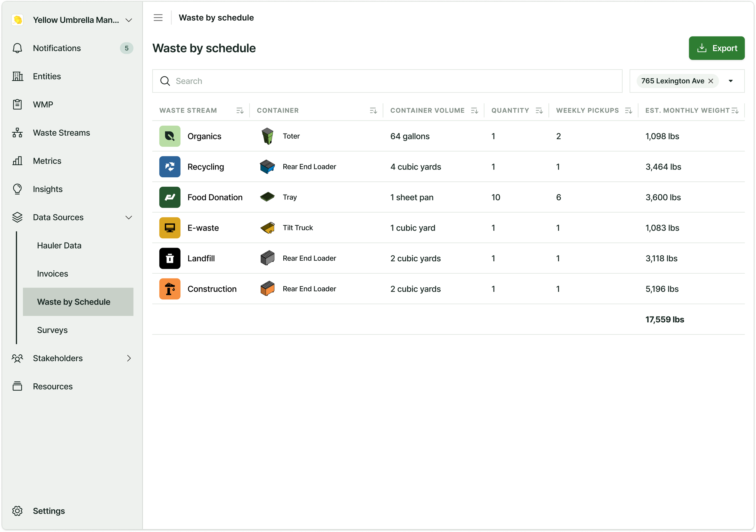Image resolution: width=756 pixels, height=532 pixels.
Task: Expand the Stakeholders menu
Action: (129, 358)
